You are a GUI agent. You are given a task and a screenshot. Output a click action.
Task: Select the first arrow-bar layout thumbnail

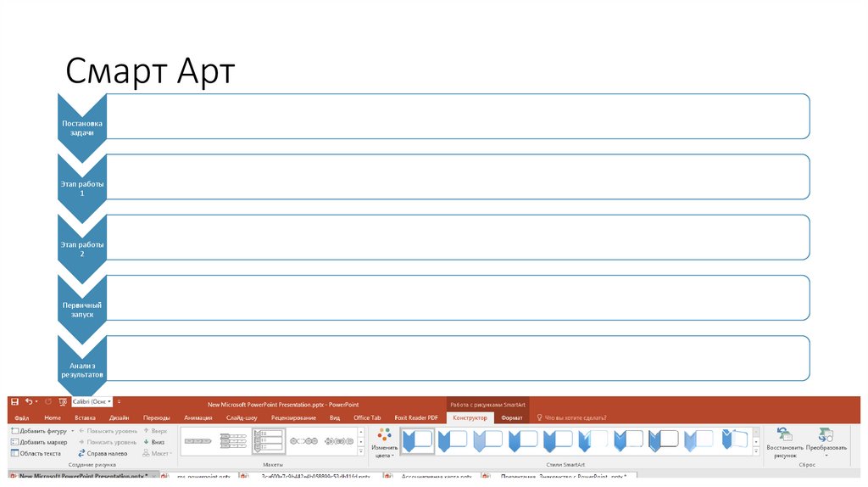[198, 441]
